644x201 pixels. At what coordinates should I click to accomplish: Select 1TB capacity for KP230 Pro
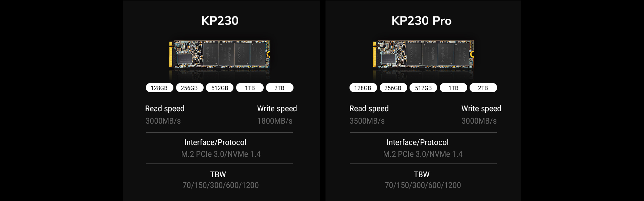[x=453, y=88]
